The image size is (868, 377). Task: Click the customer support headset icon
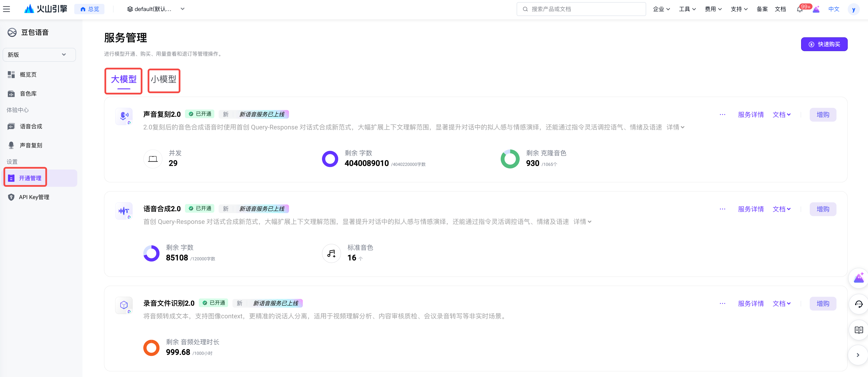click(859, 304)
